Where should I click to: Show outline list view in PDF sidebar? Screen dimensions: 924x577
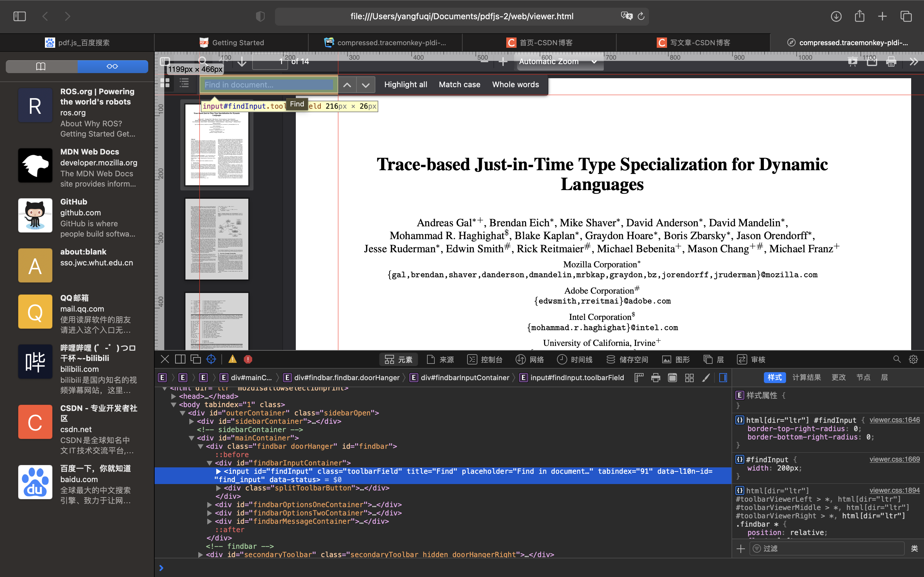[x=184, y=83]
